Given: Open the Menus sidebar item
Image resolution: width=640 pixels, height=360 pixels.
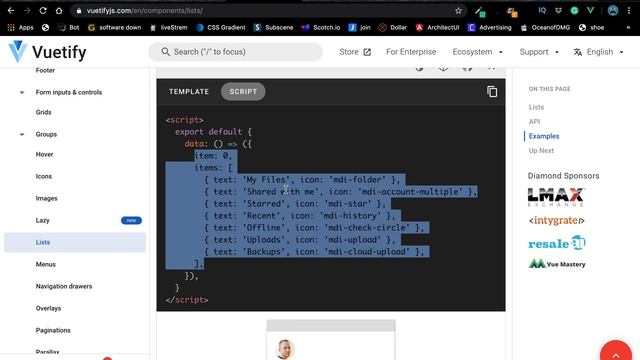Looking at the screenshot, I should pos(46,264).
